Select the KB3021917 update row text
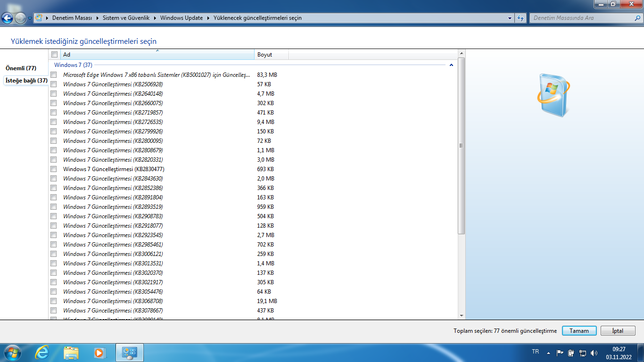The width and height of the screenshot is (644, 362). 113,282
